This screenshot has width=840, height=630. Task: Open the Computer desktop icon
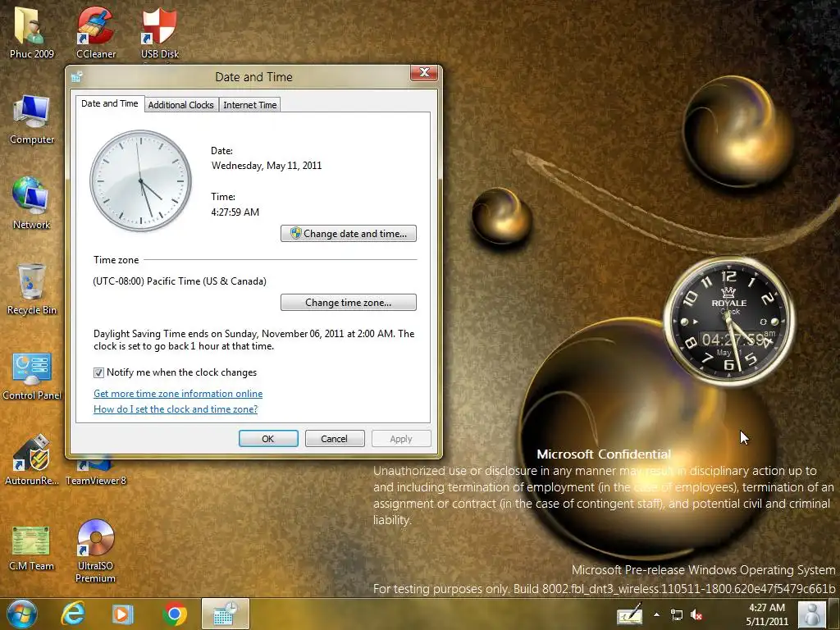pos(32,119)
